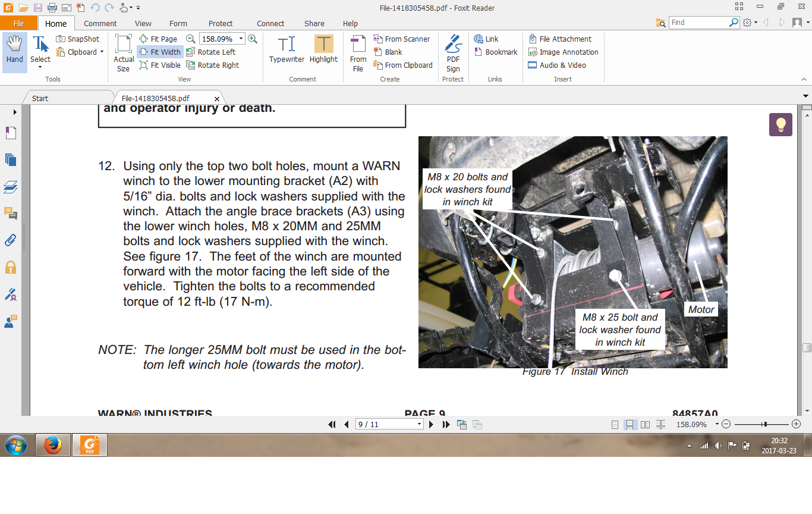
Task: Expand the left navigation panel arrow
Action: click(x=15, y=112)
